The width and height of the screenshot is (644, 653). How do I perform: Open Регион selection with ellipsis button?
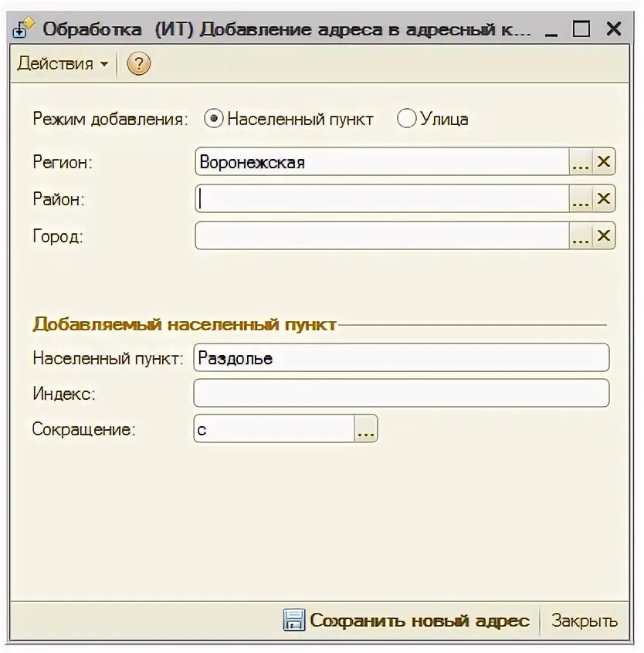coord(581,161)
